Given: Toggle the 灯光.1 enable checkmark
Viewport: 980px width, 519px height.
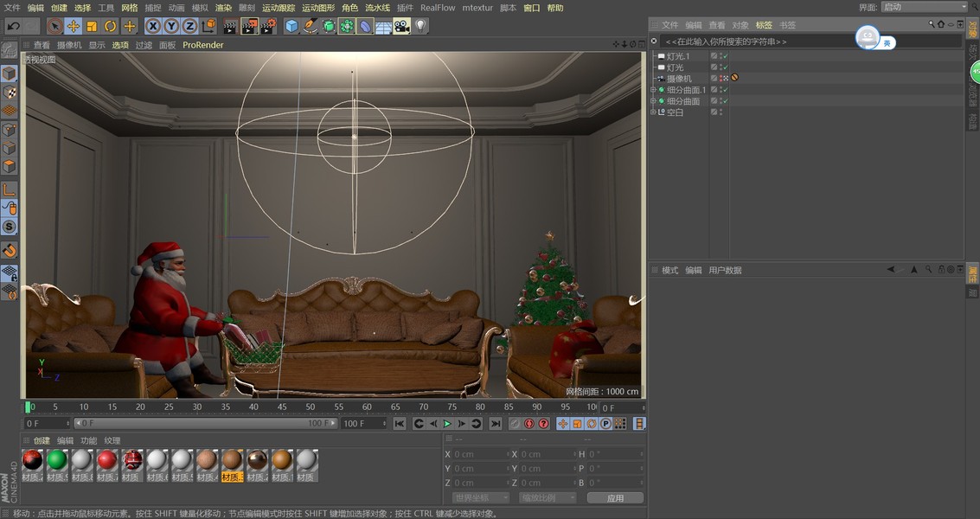Looking at the screenshot, I should [726, 56].
